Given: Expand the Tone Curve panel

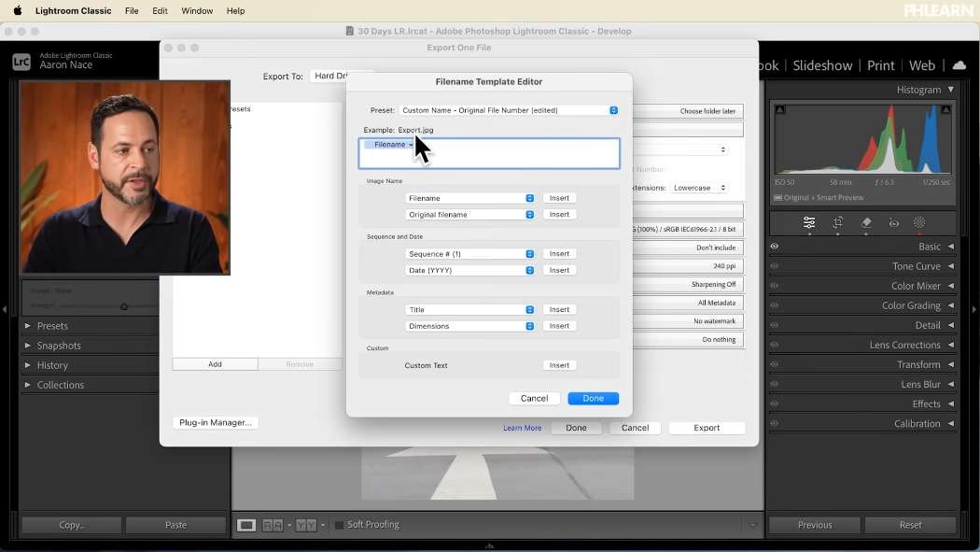Looking at the screenshot, I should coord(951,265).
